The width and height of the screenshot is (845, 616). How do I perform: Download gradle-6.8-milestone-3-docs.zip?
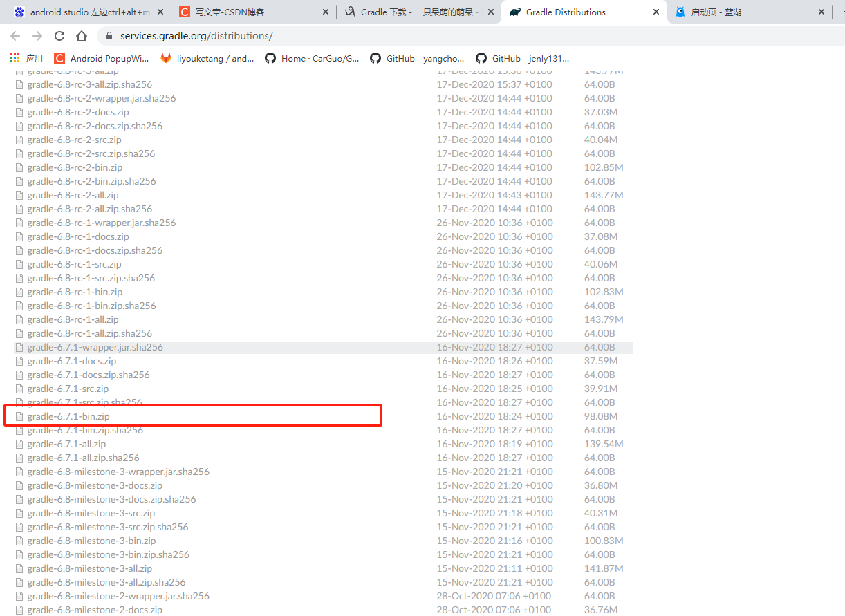[x=95, y=485]
